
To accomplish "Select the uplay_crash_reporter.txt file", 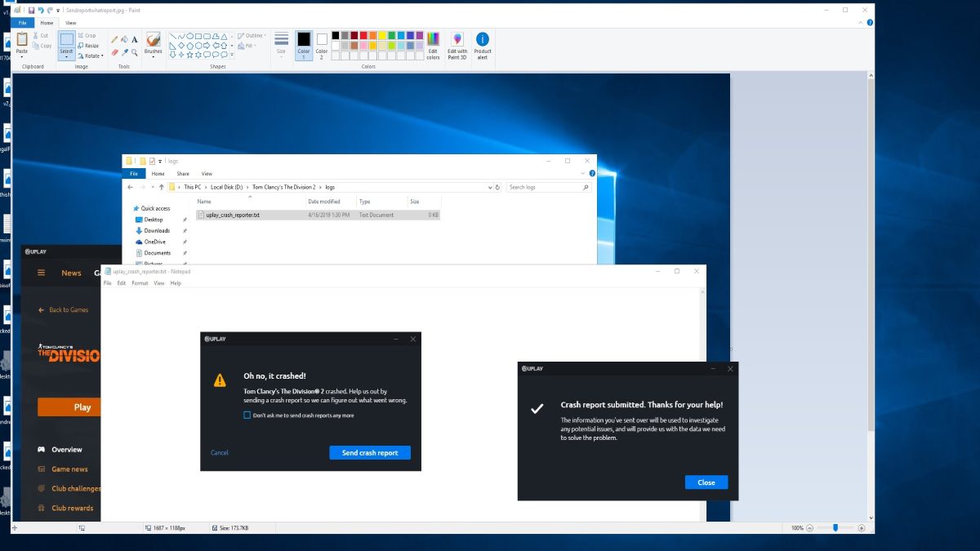I will point(318,215).
